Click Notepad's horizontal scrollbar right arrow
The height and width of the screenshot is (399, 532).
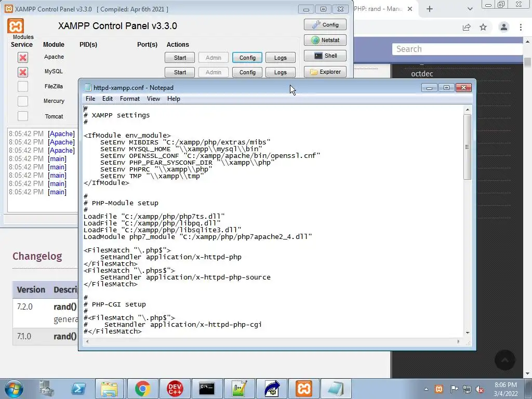459,342
